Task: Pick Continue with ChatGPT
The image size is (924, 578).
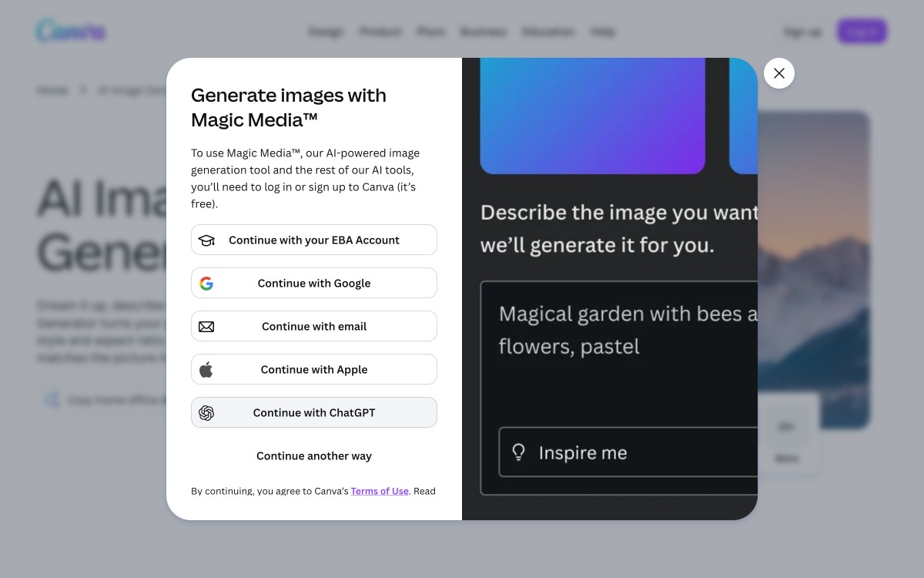Action: click(314, 412)
